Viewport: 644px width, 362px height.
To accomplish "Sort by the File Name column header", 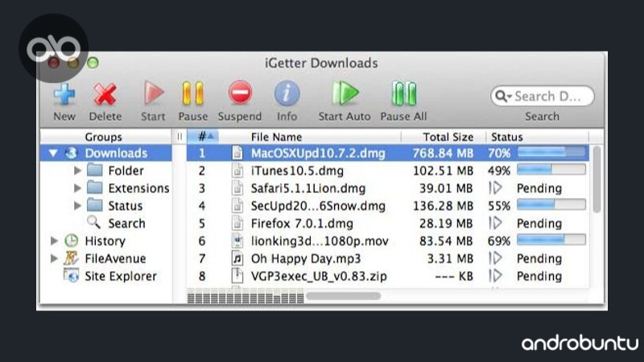I will (276, 137).
